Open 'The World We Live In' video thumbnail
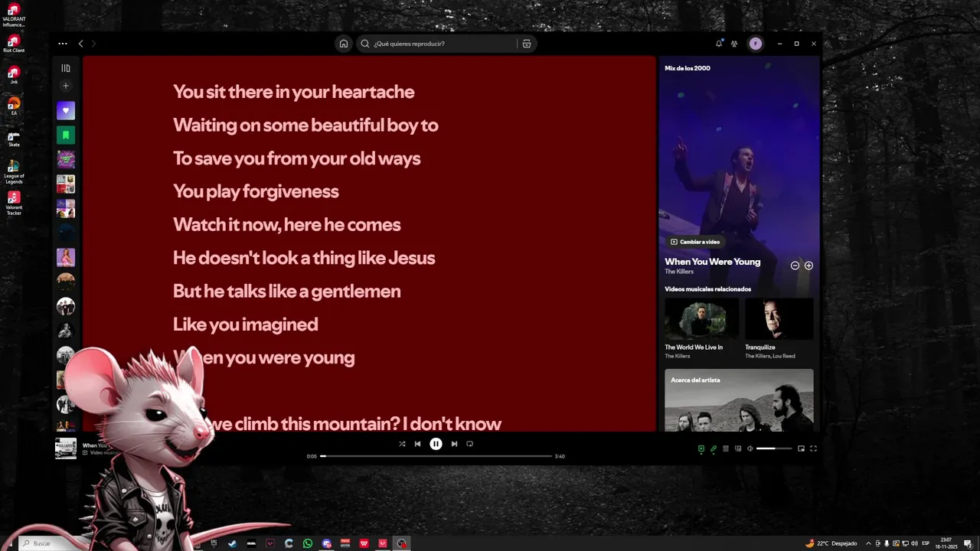Image resolution: width=980 pixels, height=551 pixels. pos(702,319)
